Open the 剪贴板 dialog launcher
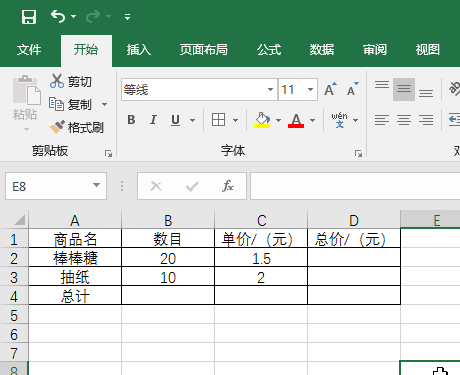 coord(108,153)
